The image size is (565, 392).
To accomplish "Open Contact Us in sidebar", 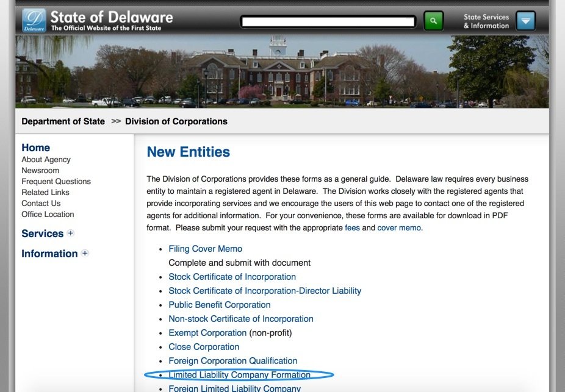I will (41, 204).
